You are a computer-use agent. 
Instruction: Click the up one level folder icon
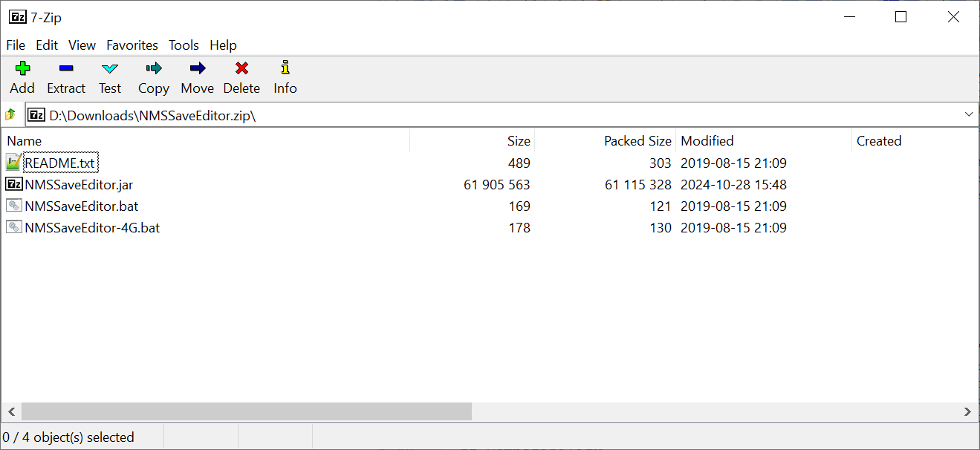click(x=11, y=114)
